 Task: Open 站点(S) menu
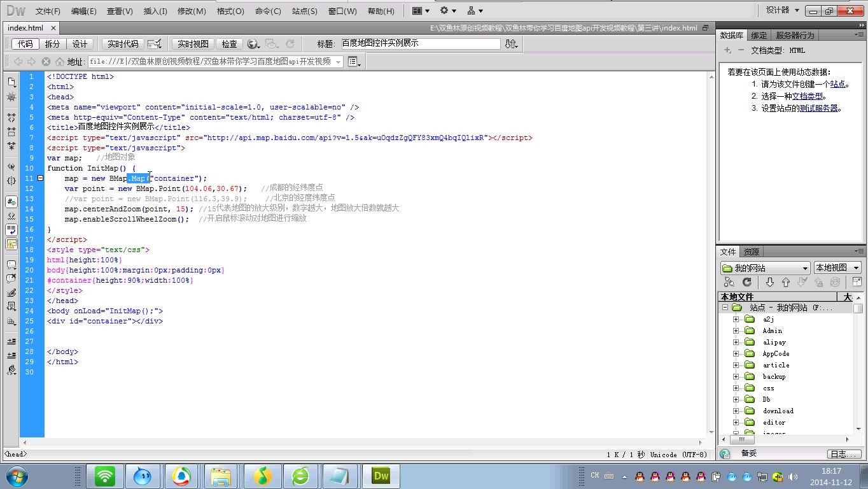click(x=305, y=11)
